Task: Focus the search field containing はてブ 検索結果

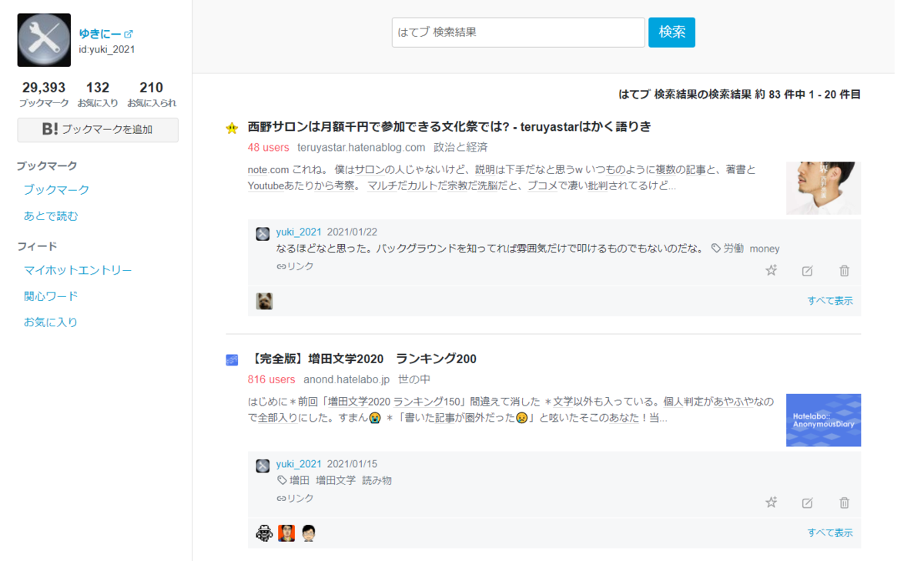Action: point(518,32)
